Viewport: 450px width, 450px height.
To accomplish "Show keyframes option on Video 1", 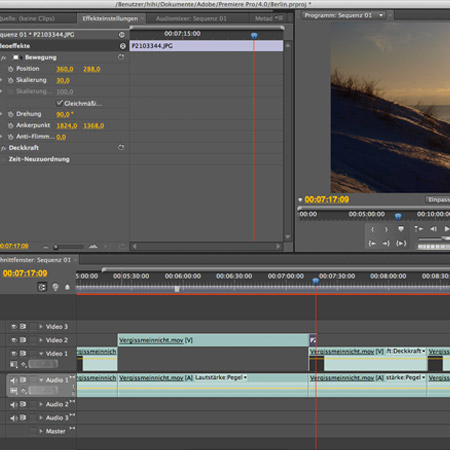I will [x=24, y=364].
